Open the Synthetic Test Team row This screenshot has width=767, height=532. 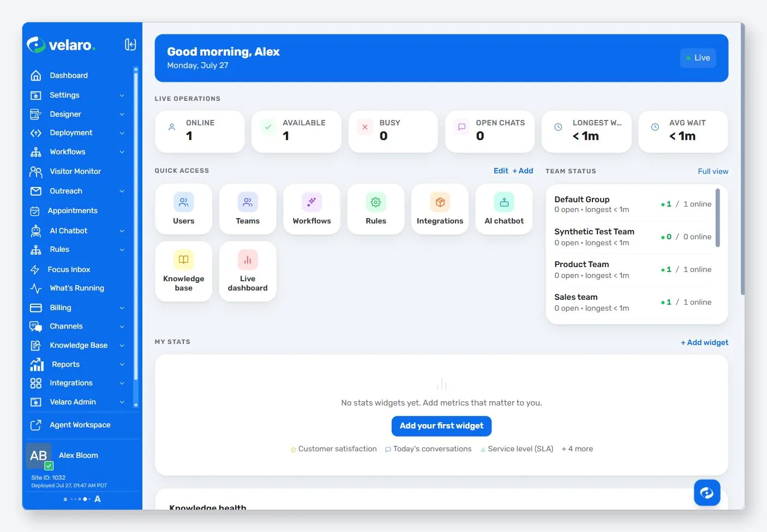pyautogui.click(x=633, y=237)
